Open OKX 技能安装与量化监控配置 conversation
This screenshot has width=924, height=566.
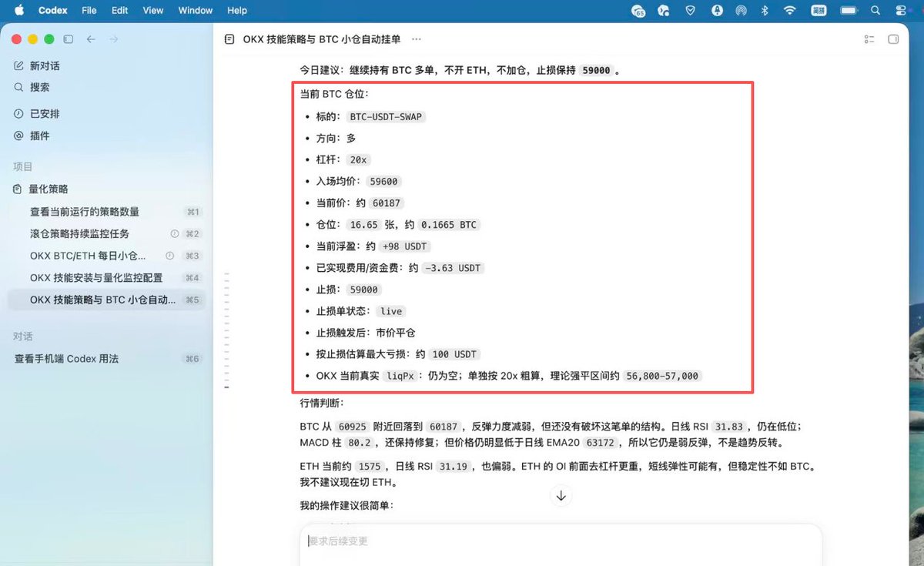pyautogui.click(x=106, y=277)
